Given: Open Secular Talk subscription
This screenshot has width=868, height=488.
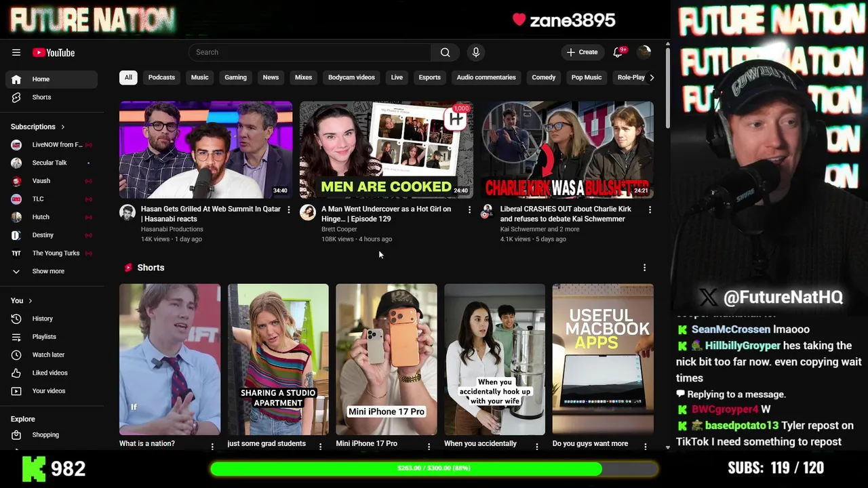Looking at the screenshot, I should tap(52, 163).
